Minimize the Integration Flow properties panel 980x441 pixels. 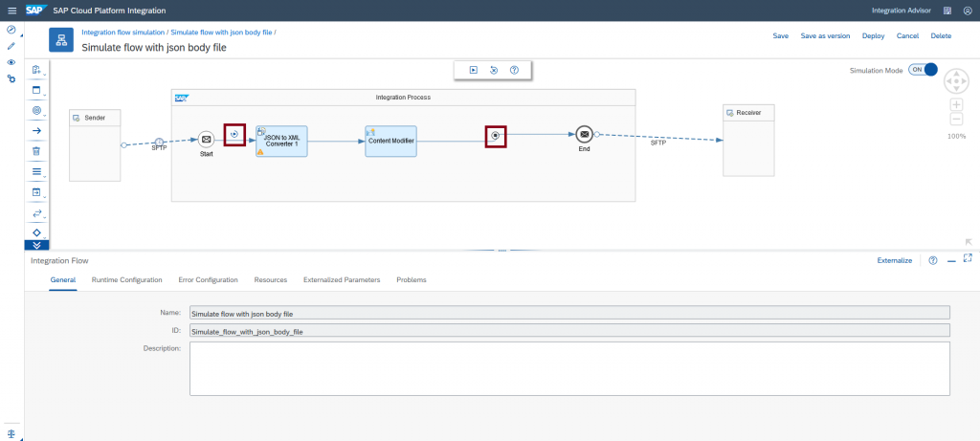click(x=951, y=261)
